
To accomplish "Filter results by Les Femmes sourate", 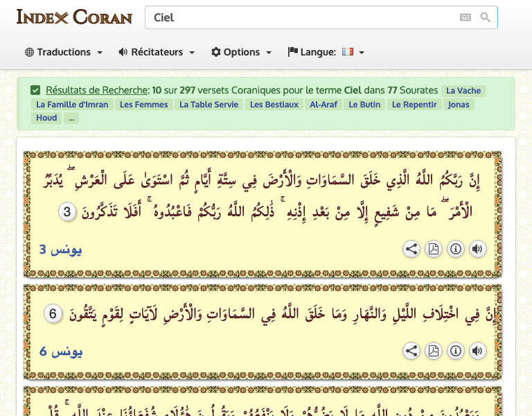I will pyautogui.click(x=144, y=105).
